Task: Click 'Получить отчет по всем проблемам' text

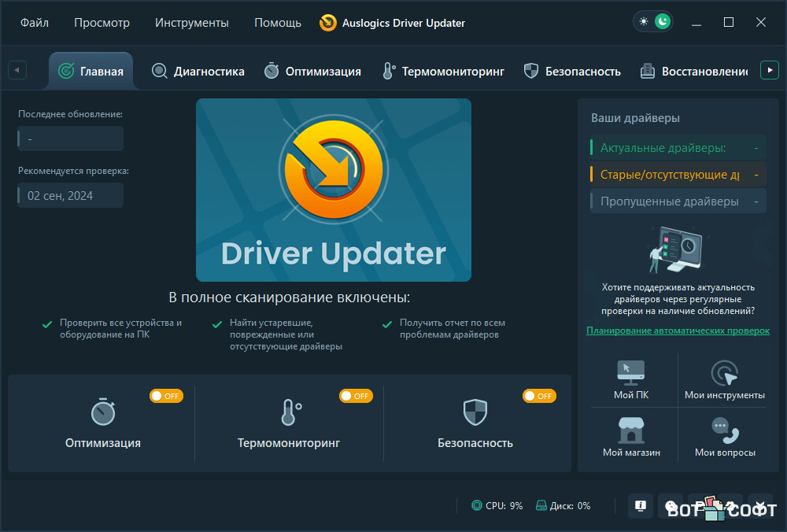Action: point(453,328)
